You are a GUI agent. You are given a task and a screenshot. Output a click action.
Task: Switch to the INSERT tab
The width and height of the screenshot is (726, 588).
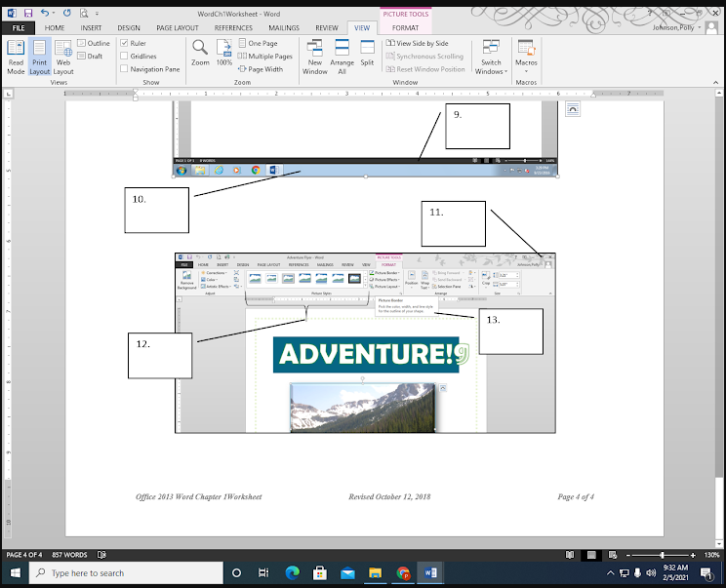pos(91,27)
